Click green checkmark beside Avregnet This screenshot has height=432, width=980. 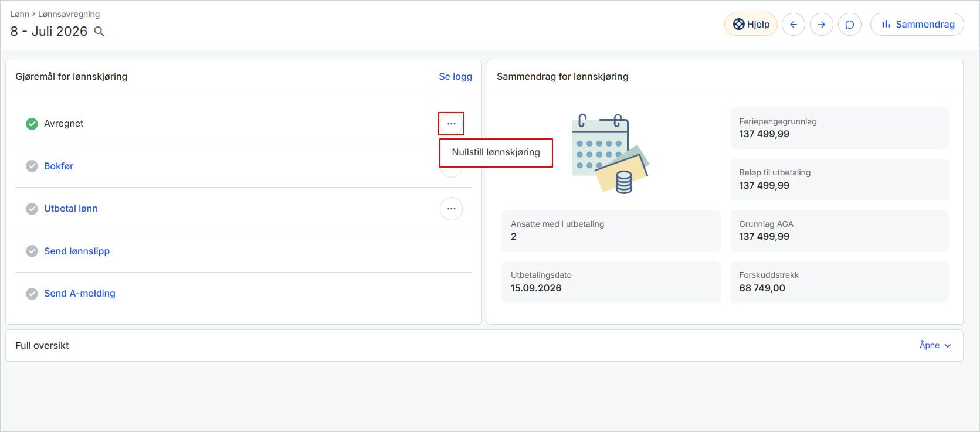click(32, 124)
